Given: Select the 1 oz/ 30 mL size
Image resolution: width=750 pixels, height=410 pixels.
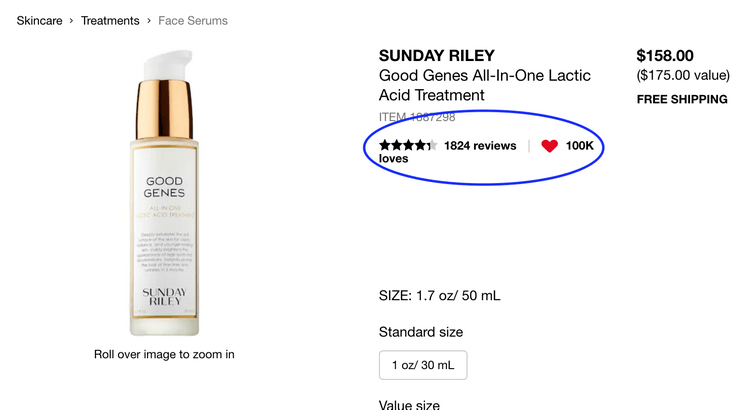Looking at the screenshot, I should (423, 366).
